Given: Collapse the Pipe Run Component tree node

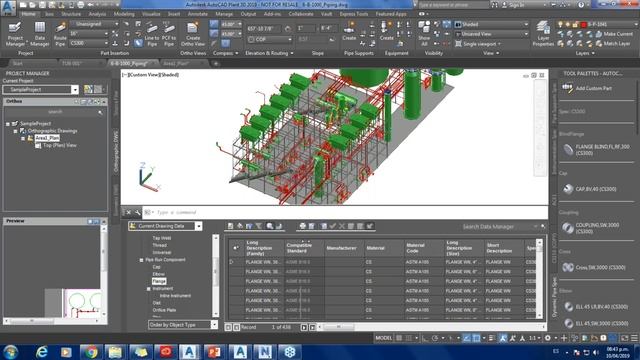Looking at the screenshot, I should 142,260.
